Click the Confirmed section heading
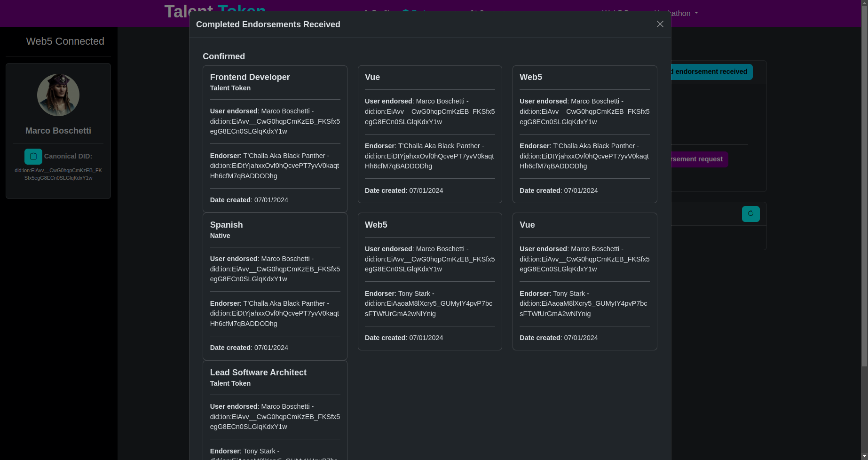This screenshot has width=868, height=460. coord(224,56)
